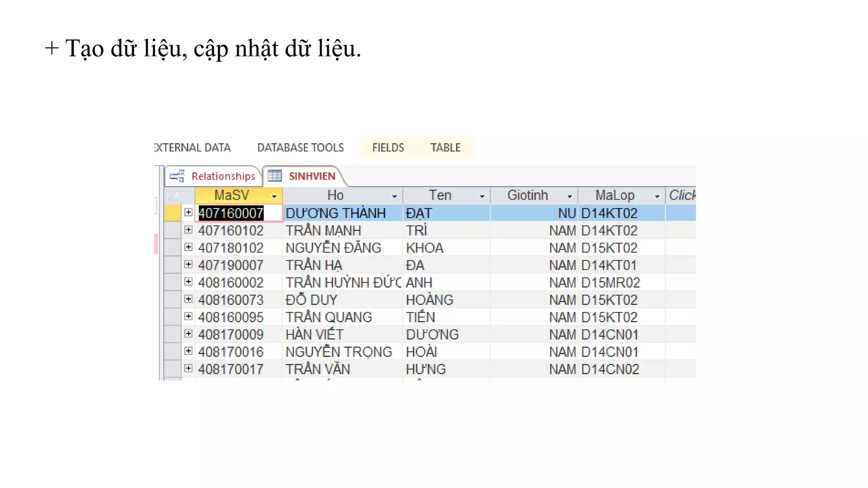The image size is (868, 488).
Task: Switch to the TABLE ribbon tab
Action: (445, 147)
